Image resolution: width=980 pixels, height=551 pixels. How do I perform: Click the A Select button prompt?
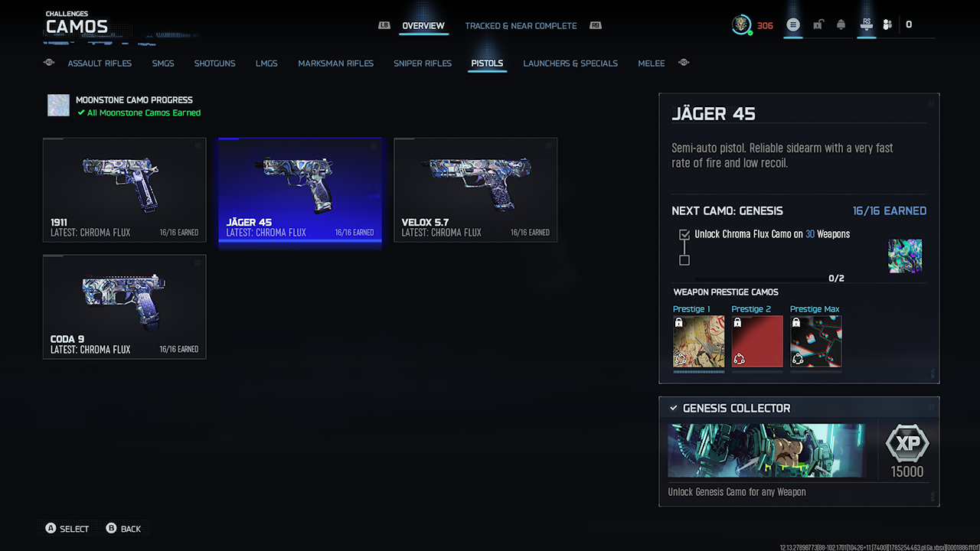(67, 529)
